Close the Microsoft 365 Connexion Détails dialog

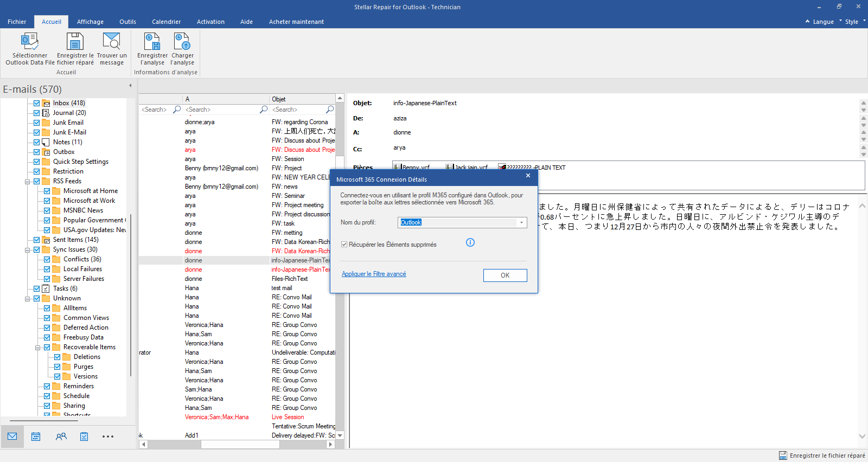pyautogui.click(x=528, y=176)
